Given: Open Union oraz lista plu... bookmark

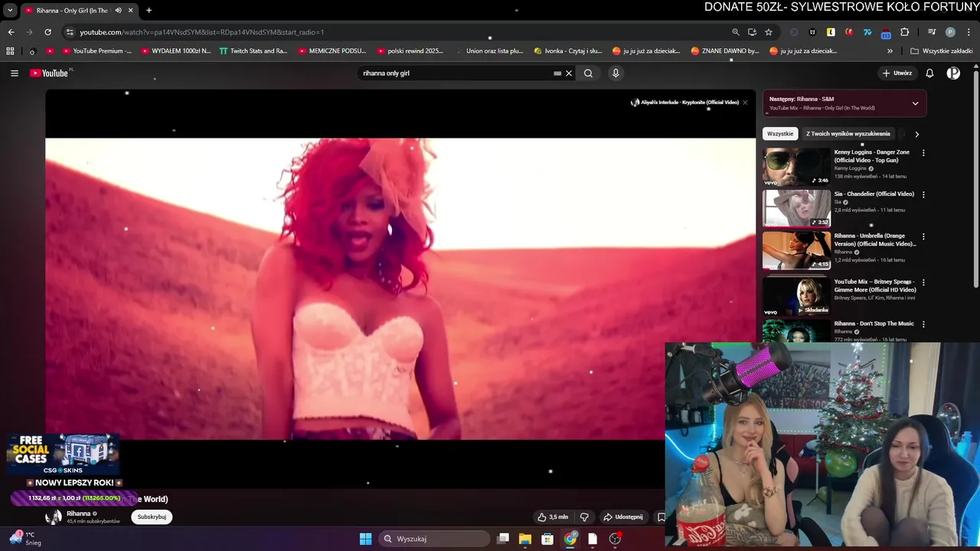Looking at the screenshot, I should pos(488,51).
